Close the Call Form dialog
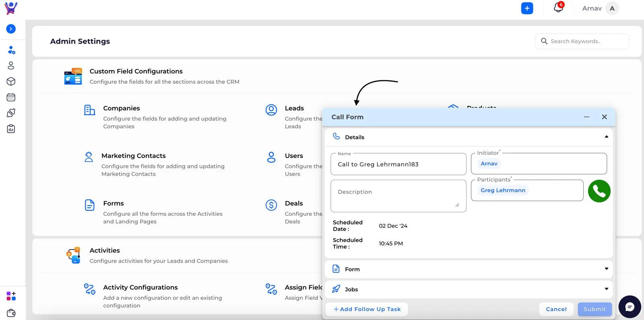 pos(604,117)
